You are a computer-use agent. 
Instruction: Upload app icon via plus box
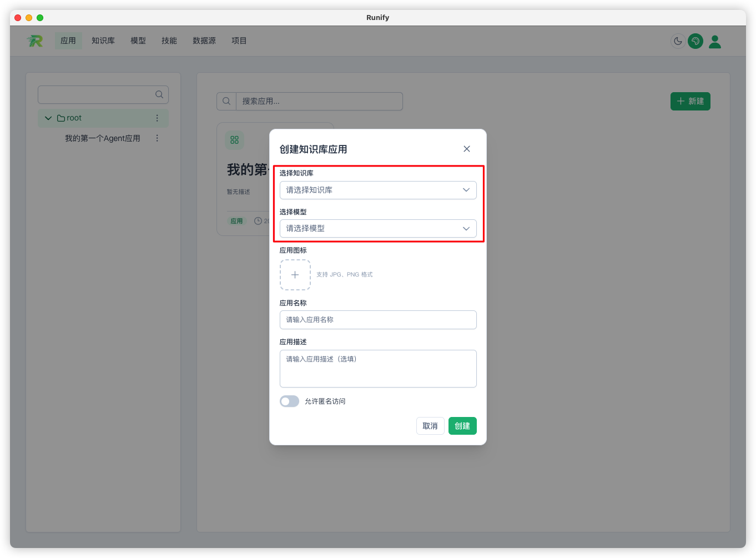295,275
